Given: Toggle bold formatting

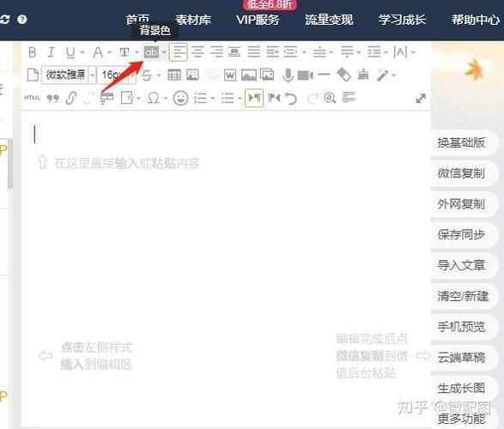Looking at the screenshot, I should point(32,52).
